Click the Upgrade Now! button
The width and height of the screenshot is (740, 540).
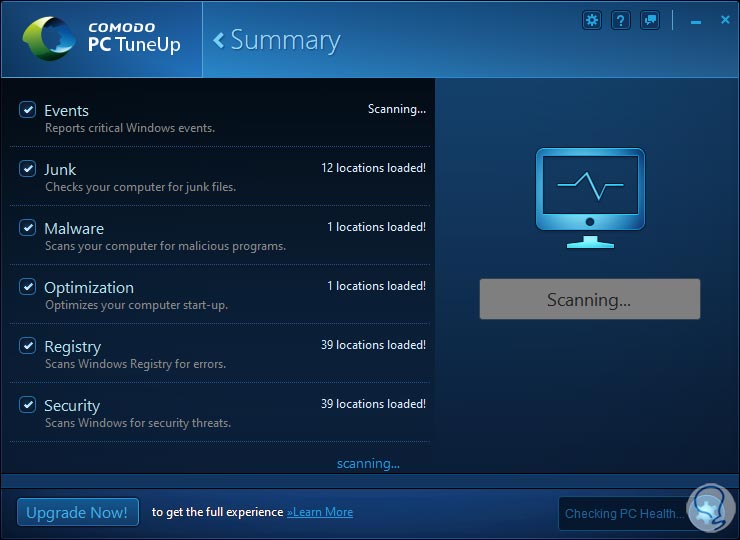click(x=78, y=512)
